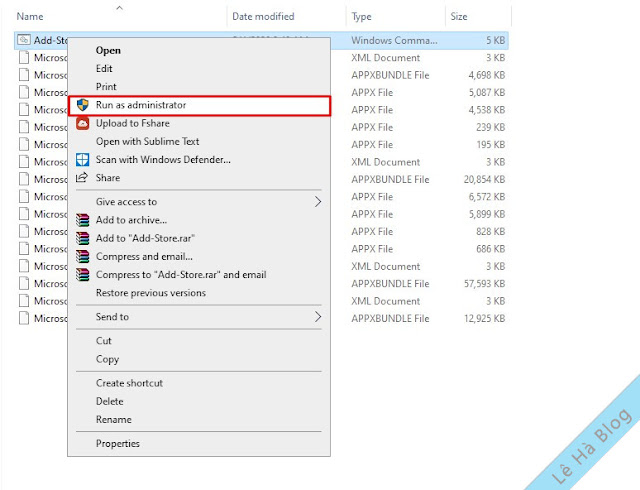The width and height of the screenshot is (640, 490).
Task: Click file icon in the 239 KB row
Action: [x=24, y=127]
